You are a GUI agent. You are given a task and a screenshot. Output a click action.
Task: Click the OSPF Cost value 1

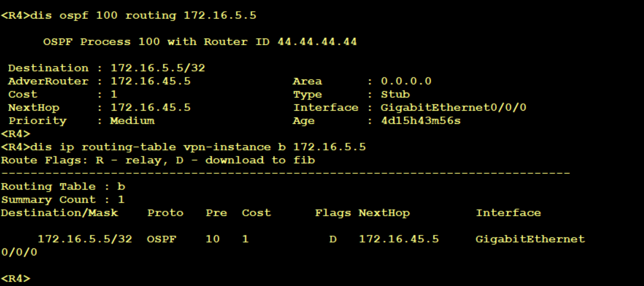coord(114,95)
